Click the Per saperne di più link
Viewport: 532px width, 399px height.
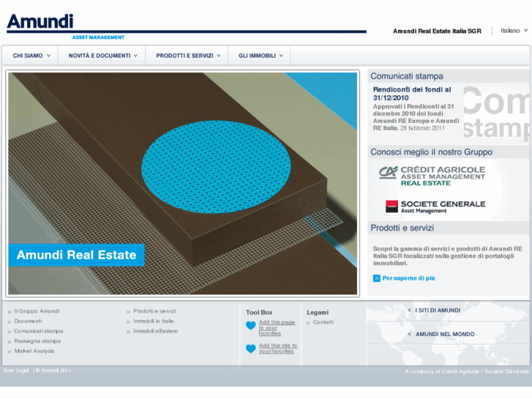[408, 278]
